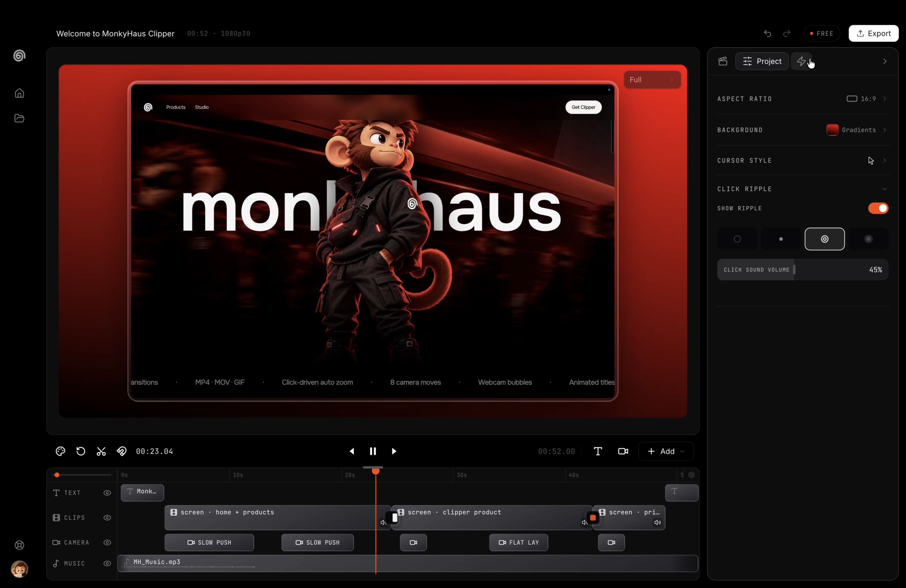Click the reset rotate icon by timecode
Viewport: 906px width, 588px height.
tap(81, 451)
